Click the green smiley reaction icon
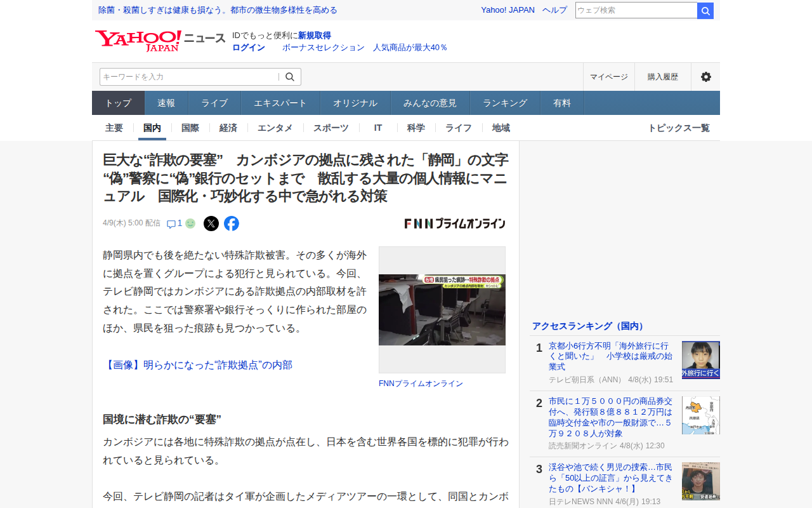This screenshot has height=508, width=812. tap(190, 224)
